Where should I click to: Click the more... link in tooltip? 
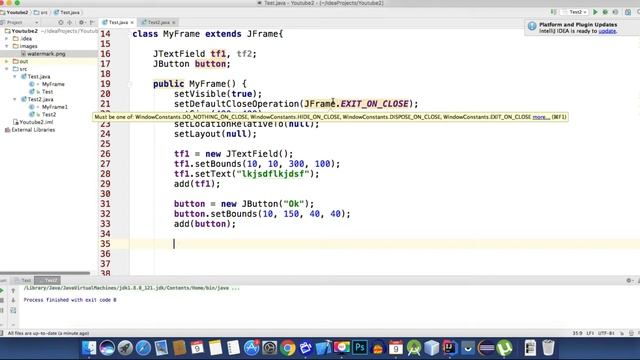(x=541, y=117)
